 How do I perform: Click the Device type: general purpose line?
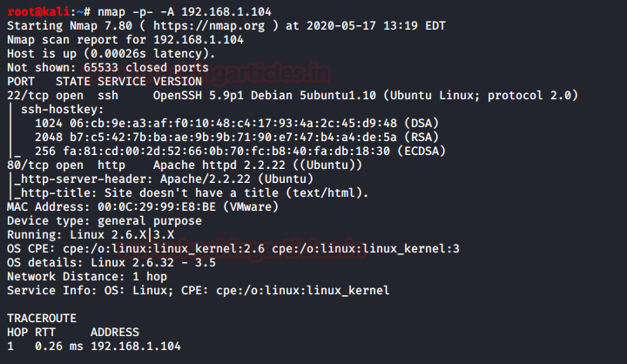click(x=106, y=220)
